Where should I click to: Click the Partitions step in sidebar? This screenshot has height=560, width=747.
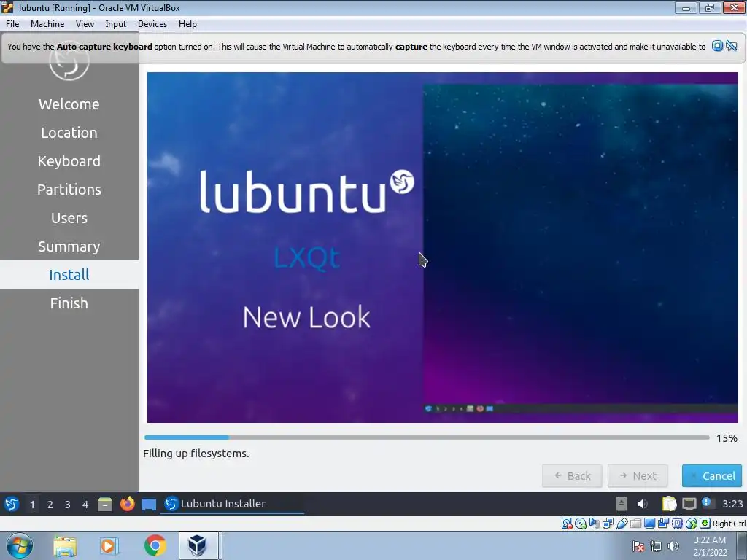pos(69,190)
